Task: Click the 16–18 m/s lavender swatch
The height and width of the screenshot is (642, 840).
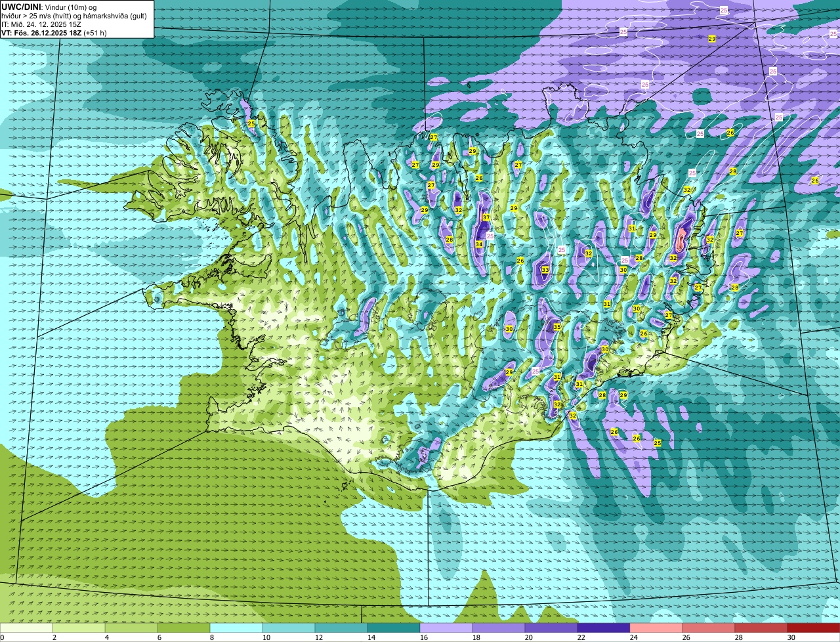Action: pos(446,628)
